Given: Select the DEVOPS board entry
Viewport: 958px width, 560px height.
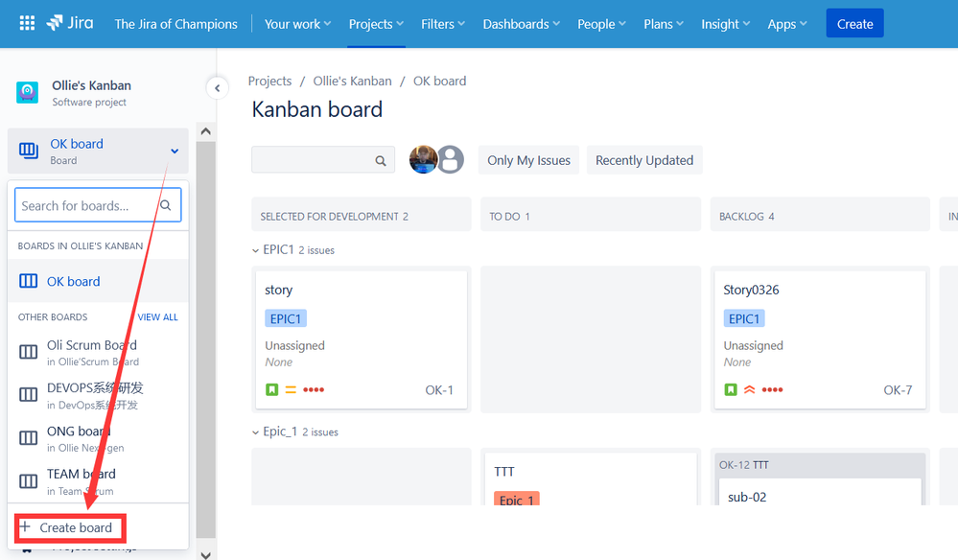Looking at the screenshot, I should pyautogui.click(x=98, y=395).
